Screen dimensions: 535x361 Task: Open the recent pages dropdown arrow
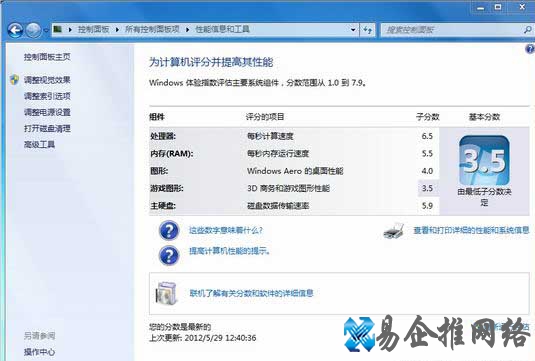[x=46, y=30]
